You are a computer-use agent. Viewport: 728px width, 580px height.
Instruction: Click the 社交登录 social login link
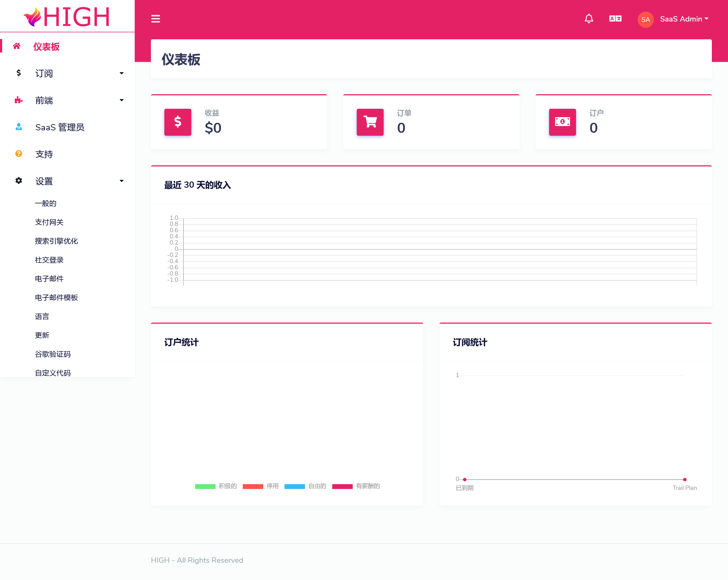48,259
